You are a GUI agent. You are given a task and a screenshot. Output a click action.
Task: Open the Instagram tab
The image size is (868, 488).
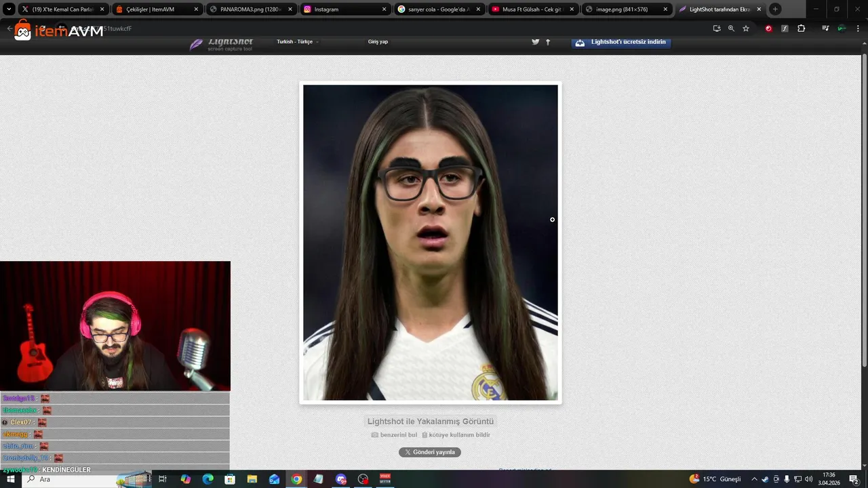344,9
